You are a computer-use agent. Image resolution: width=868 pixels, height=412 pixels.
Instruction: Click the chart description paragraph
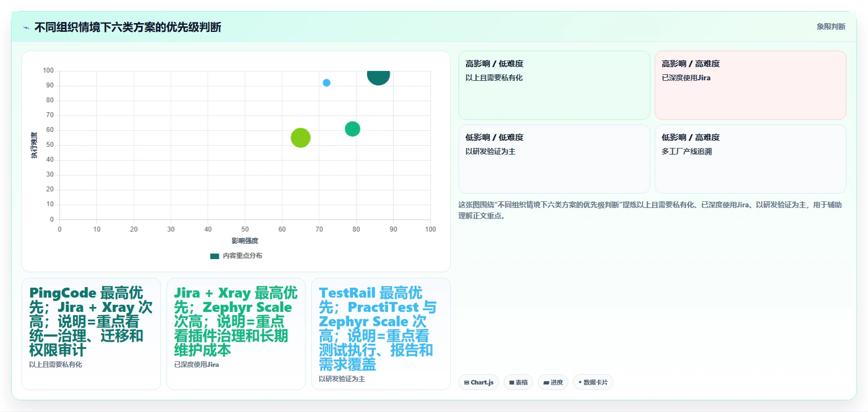(650, 210)
